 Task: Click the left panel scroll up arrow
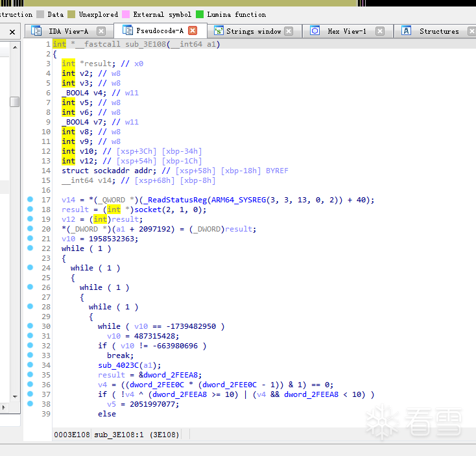click(x=15, y=47)
